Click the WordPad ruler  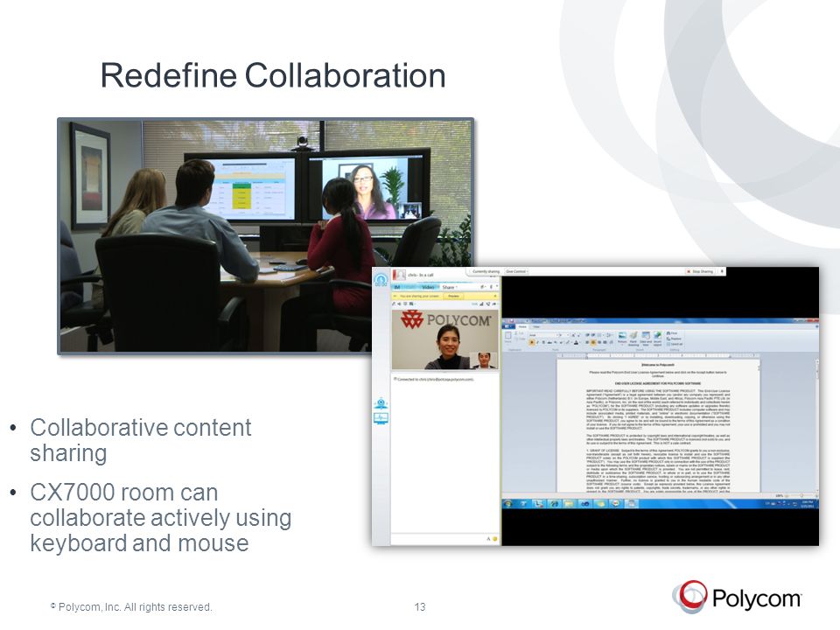(x=658, y=356)
